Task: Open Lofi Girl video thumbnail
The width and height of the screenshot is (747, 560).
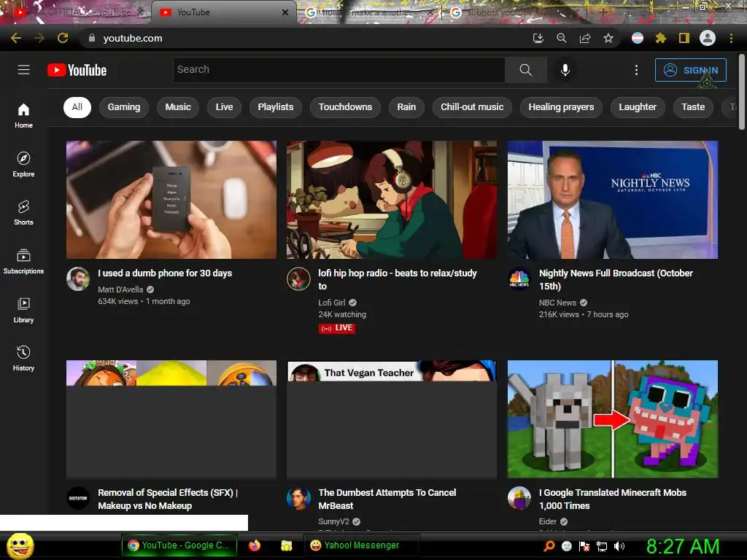Action: 392,200
